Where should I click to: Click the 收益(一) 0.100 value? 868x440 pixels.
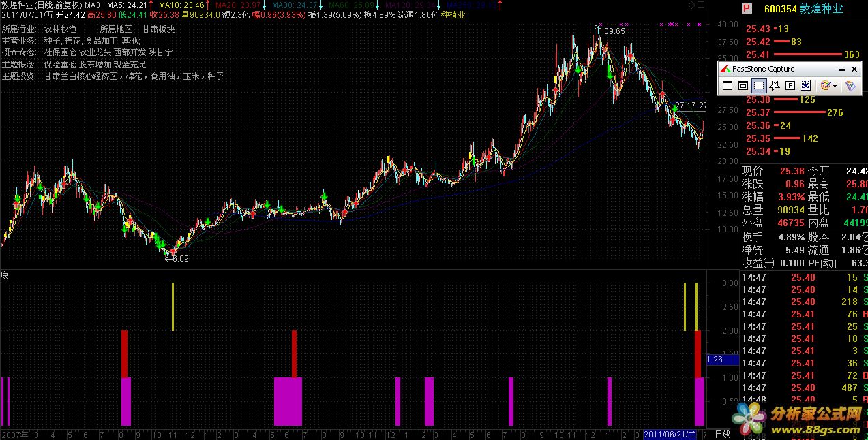tap(791, 263)
